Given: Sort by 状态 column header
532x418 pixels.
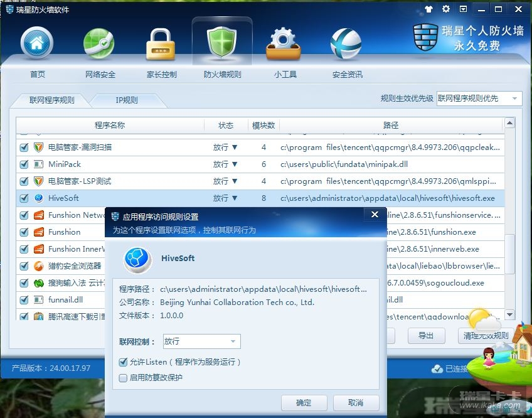Looking at the screenshot, I should (226, 126).
